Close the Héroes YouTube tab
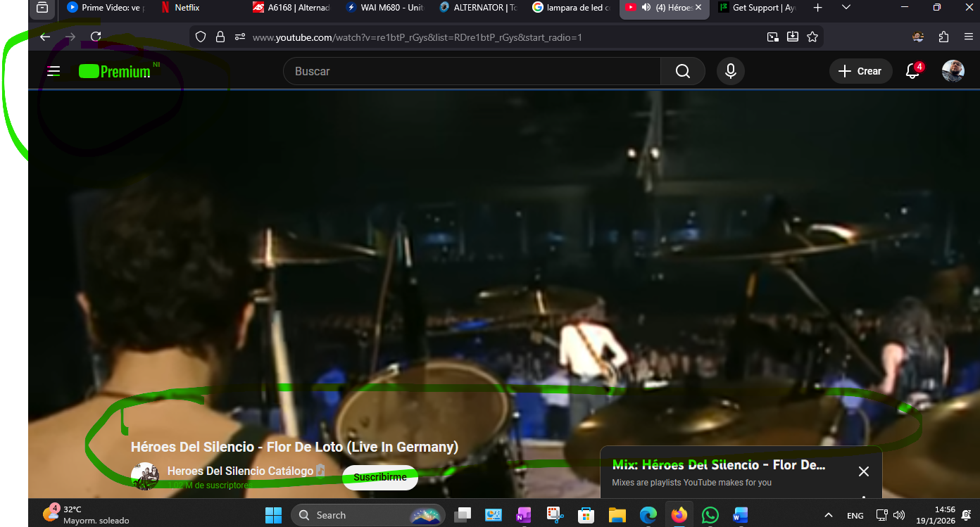The width and height of the screenshot is (980, 527). [x=698, y=8]
